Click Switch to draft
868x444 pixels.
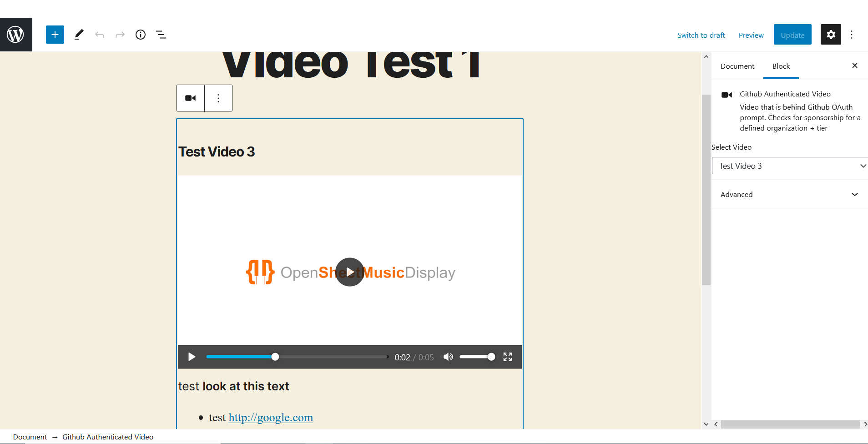tap(701, 35)
